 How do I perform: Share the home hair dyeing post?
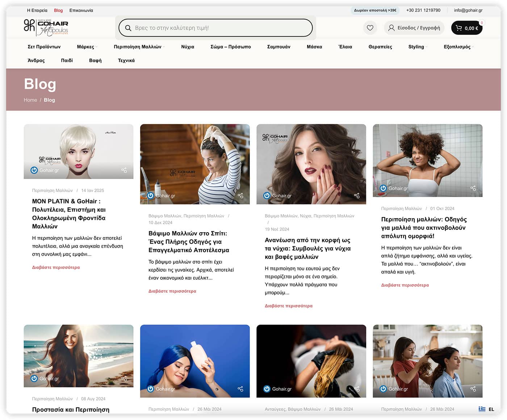point(240,196)
